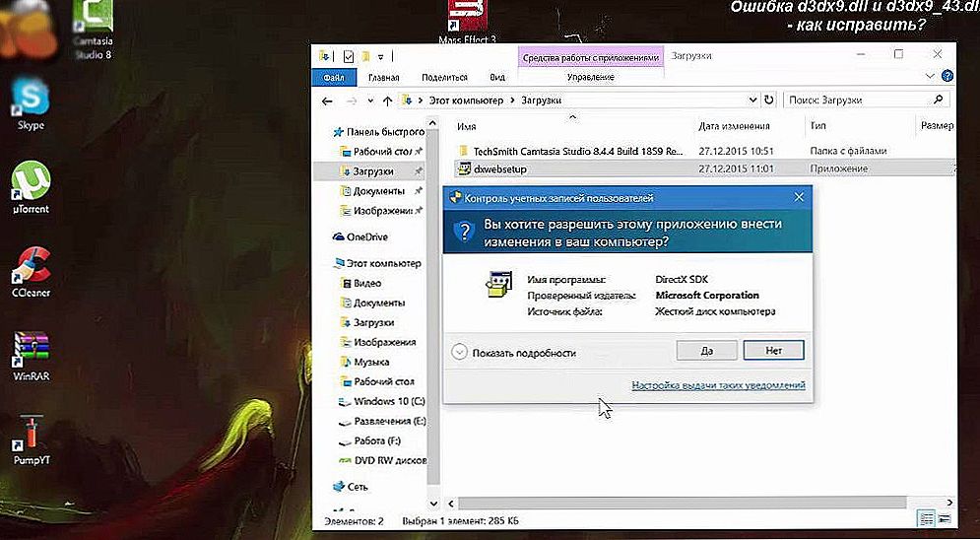Open the Explorer help question mark
Screen dimensions: 980x540
947,76
